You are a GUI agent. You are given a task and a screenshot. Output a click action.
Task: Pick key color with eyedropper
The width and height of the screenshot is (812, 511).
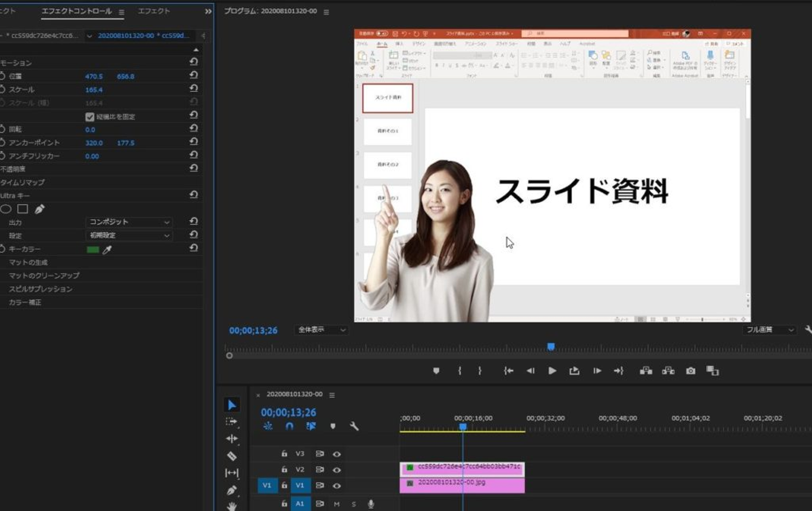click(107, 250)
